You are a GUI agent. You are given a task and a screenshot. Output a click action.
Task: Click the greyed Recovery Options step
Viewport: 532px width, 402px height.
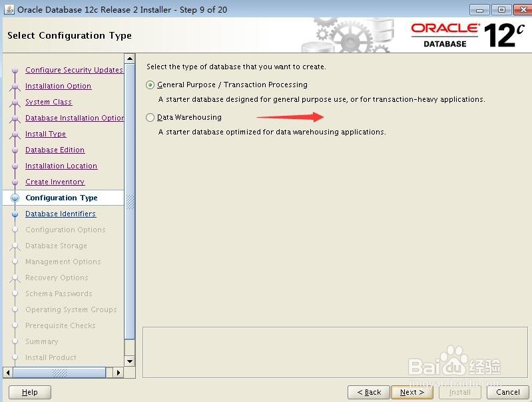(x=57, y=278)
